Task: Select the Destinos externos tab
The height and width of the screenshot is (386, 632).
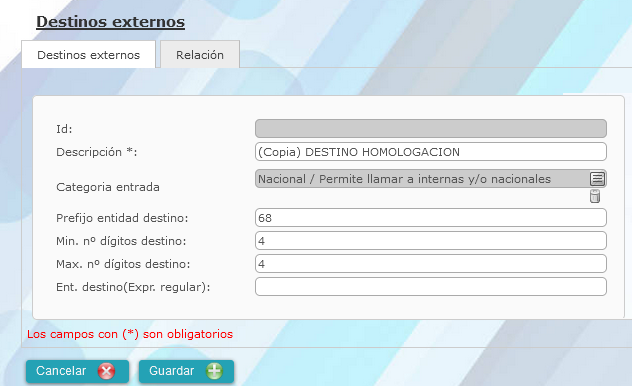Action: tap(88, 54)
